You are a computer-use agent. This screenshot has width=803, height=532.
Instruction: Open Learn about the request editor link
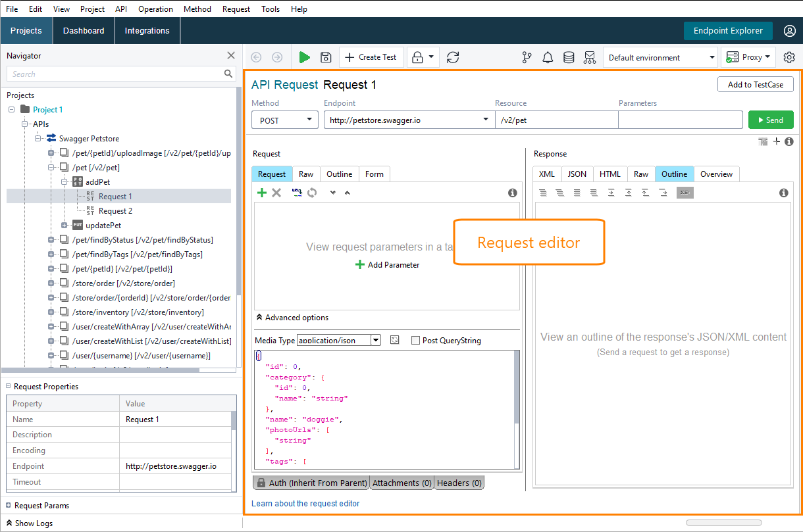[x=305, y=504]
